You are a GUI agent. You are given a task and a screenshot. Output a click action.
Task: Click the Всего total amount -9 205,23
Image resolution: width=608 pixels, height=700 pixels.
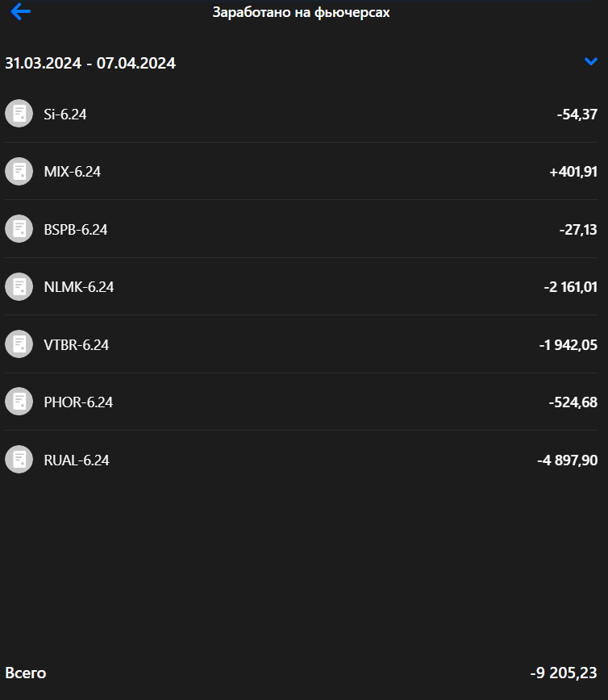tap(563, 673)
